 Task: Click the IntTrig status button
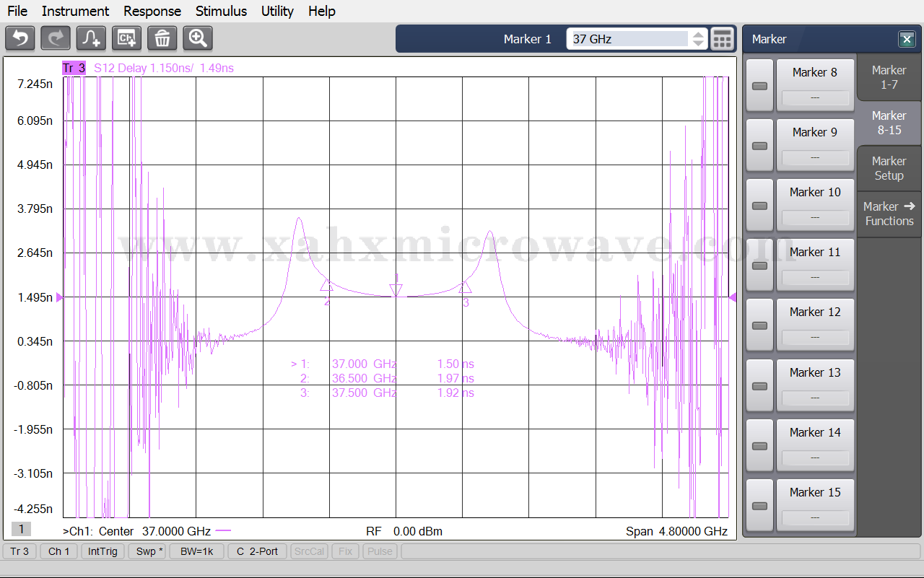103,551
